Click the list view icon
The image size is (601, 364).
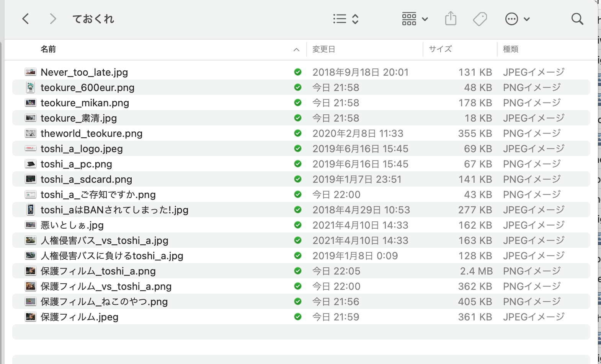point(340,19)
